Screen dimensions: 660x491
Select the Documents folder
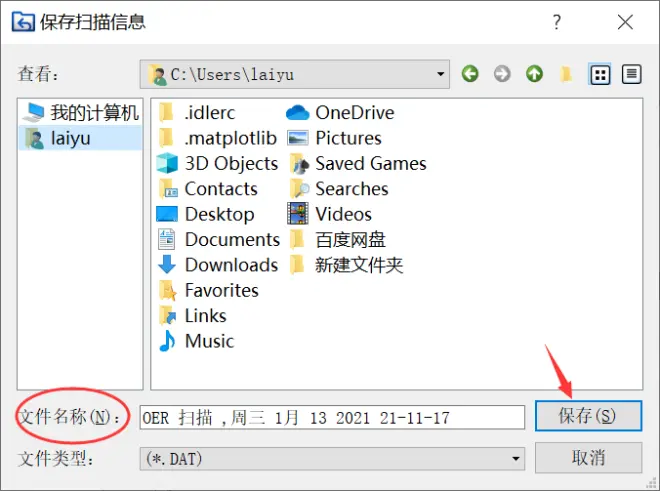(x=218, y=240)
